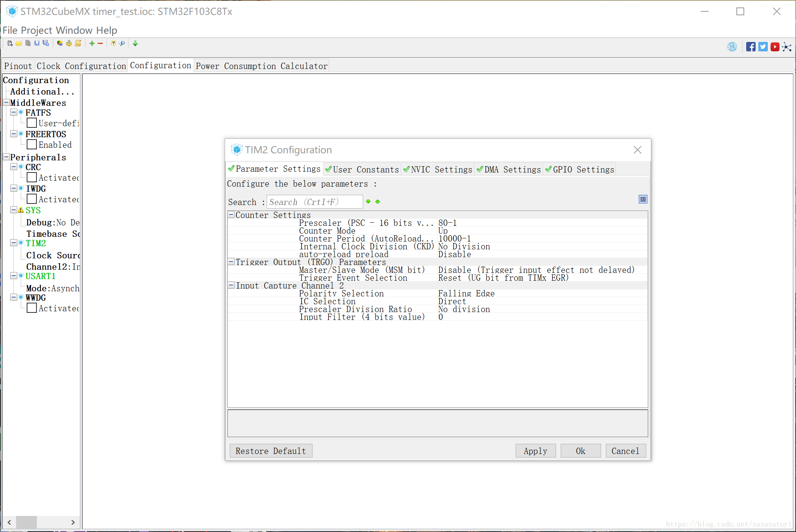The height and width of the screenshot is (532, 796).
Task: Open the Window menu
Action: tap(74, 30)
